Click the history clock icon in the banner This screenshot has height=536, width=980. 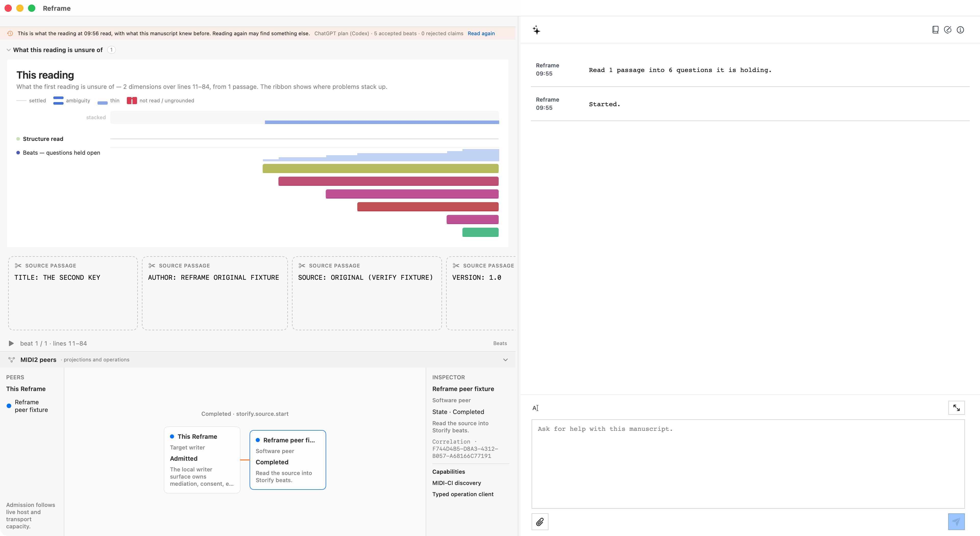pos(10,33)
